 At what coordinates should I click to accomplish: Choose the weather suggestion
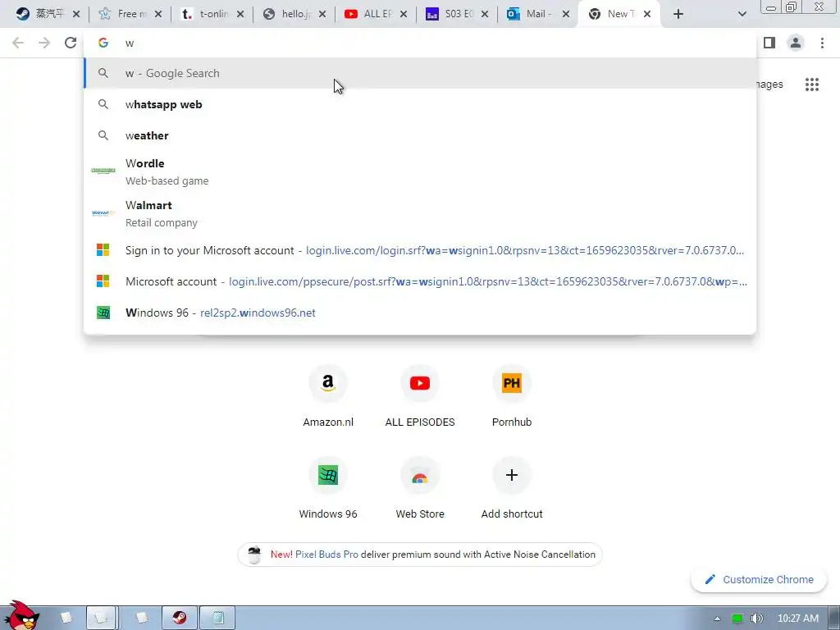click(420, 135)
